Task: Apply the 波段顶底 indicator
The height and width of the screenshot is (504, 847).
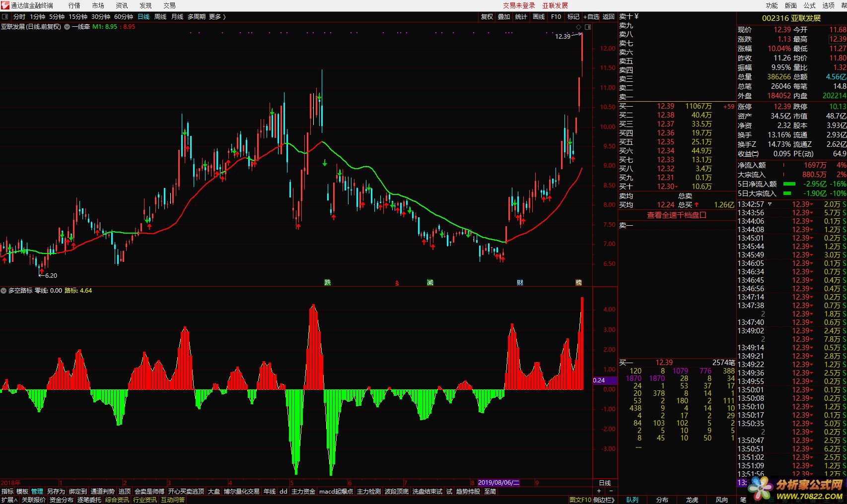Action: click(397, 492)
